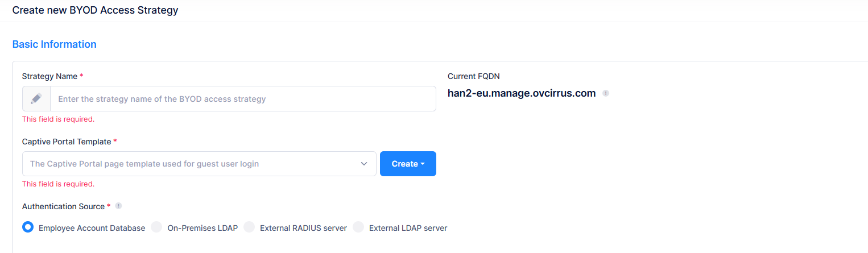Click the pencil icon beside Strategy Name
This screenshot has height=253, width=868.
(x=36, y=99)
